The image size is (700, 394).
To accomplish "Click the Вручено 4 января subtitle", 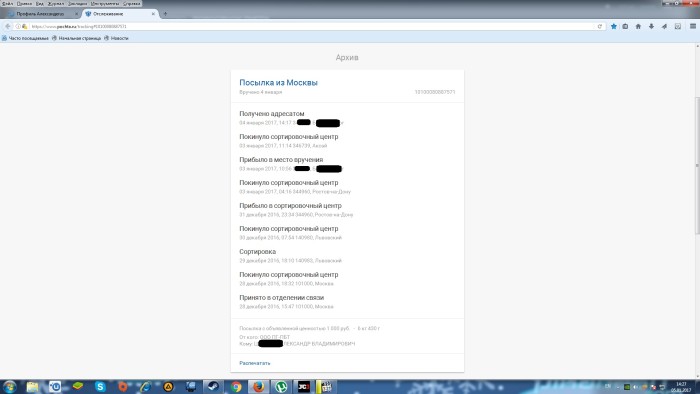I will (x=260, y=92).
